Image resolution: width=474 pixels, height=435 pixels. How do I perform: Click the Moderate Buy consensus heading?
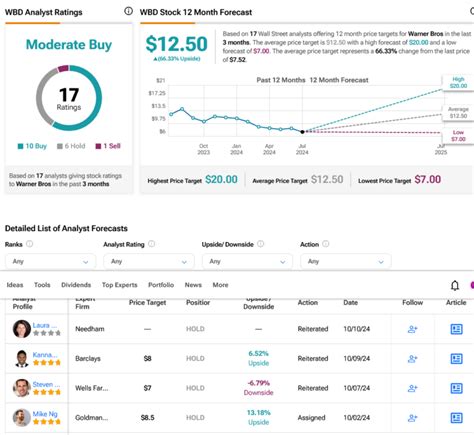[69, 45]
